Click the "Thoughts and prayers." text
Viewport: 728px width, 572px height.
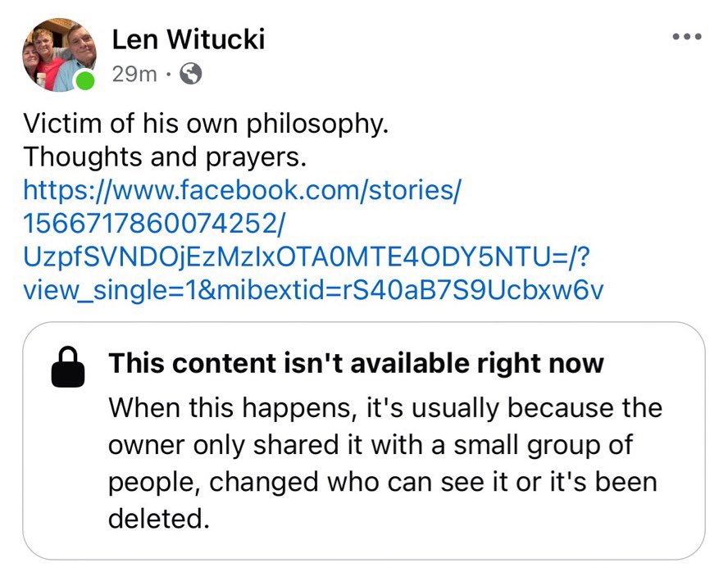[x=165, y=157]
